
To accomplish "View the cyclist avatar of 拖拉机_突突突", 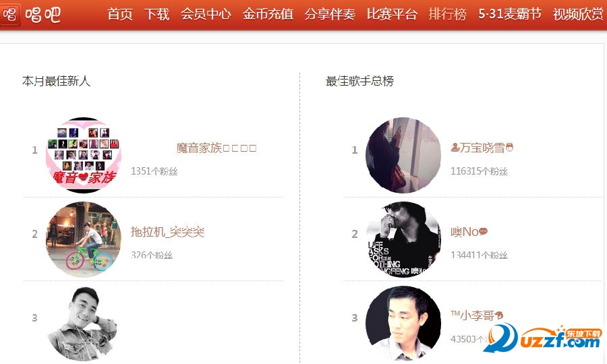I will tap(84, 239).
